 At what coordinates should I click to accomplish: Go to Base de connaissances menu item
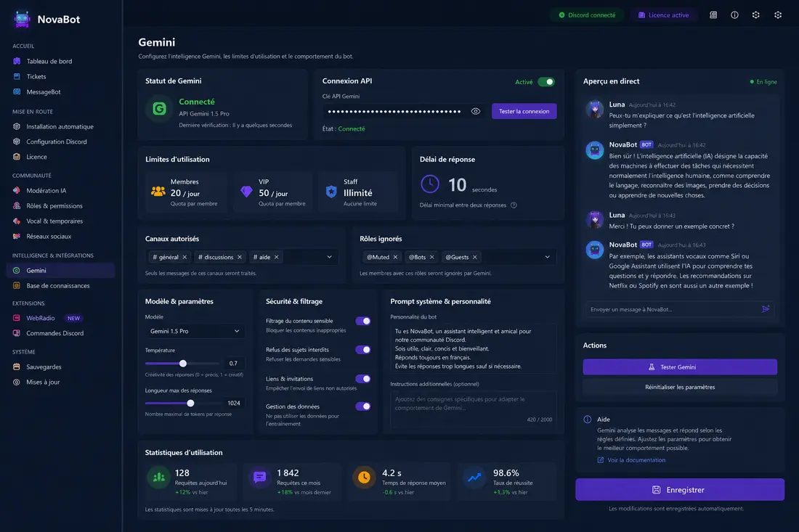point(57,286)
